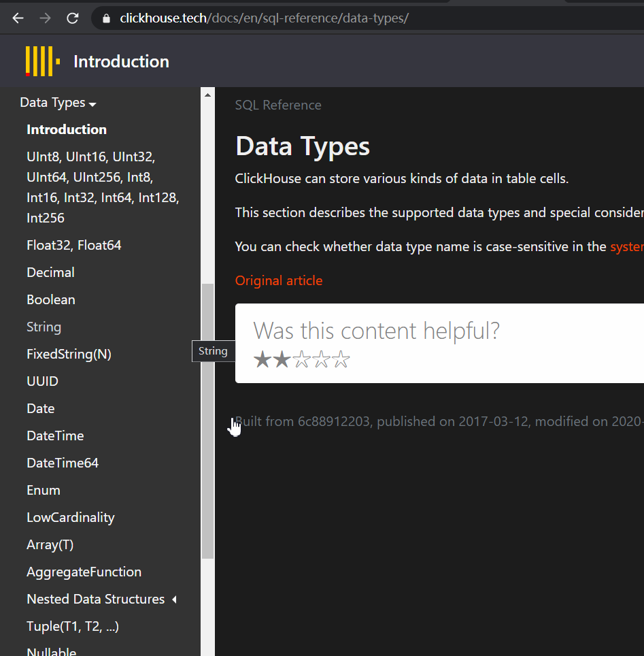The height and width of the screenshot is (656, 644).
Task: Click the padlock site security icon
Action: 106,18
